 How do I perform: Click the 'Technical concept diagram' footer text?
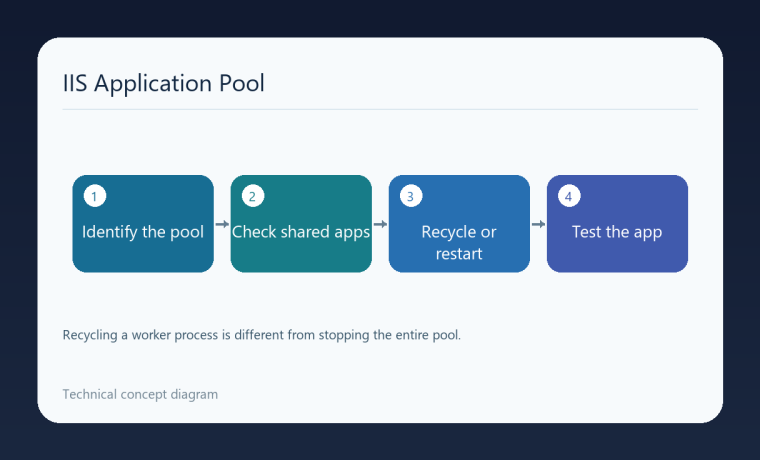point(140,394)
